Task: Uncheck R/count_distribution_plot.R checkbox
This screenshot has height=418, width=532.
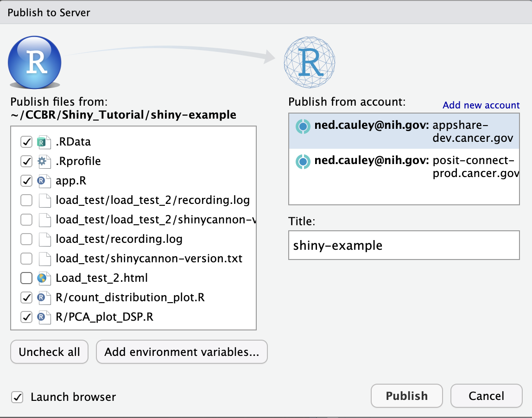Action: tap(26, 298)
